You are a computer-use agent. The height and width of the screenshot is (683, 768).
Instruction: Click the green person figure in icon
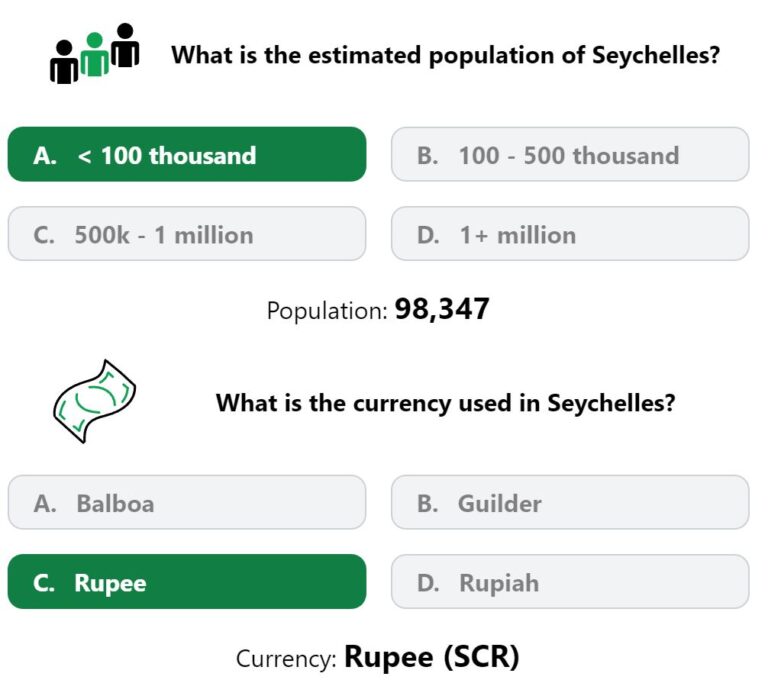[x=95, y=54]
